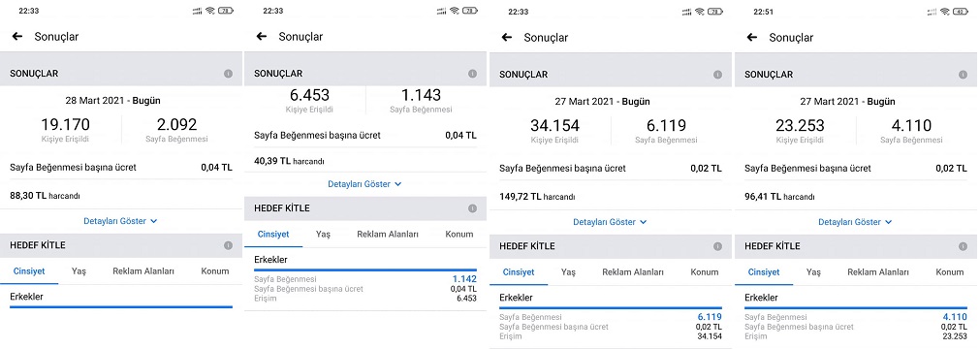Tap Erkekler progress bar above 6.119 likes
This screenshot has height=349, width=980.
pos(611,307)
